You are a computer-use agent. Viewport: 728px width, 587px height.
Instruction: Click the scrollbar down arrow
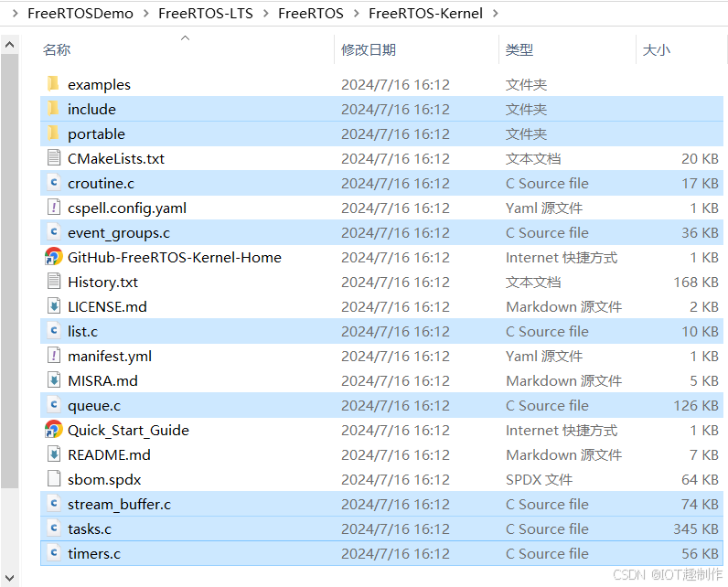coord(9,578)
